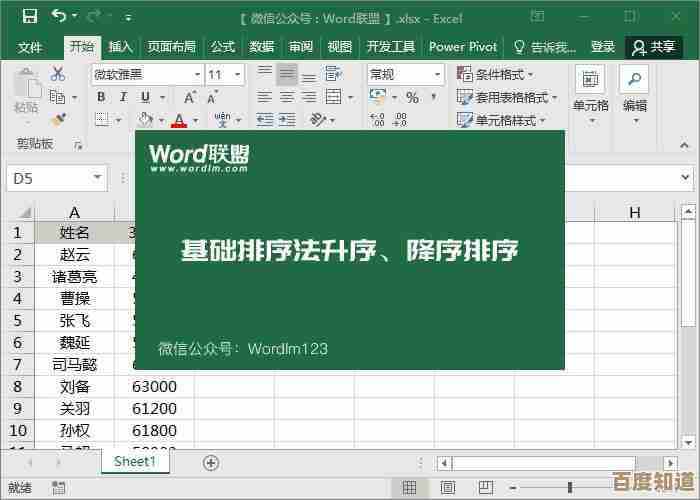Open the 常规 number format dropdown
Image resolution: width=700 pixels, height=500 pixels.
(x=437, y=75)
